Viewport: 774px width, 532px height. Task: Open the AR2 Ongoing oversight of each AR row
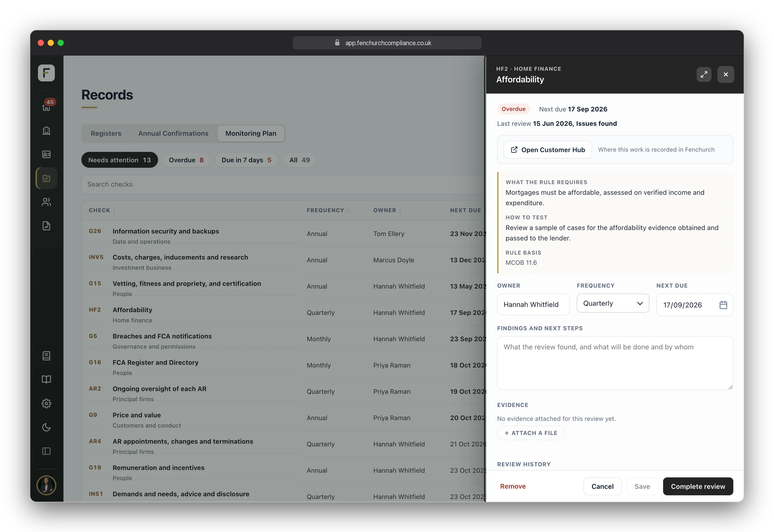tap(283, 392)
